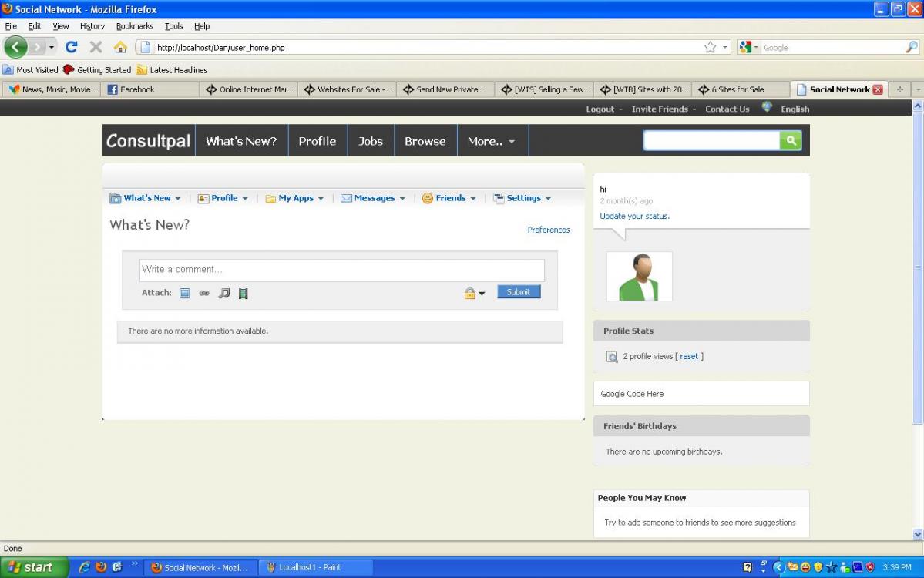
Task: Close the Social Network tab
Action: click(878, 89)
